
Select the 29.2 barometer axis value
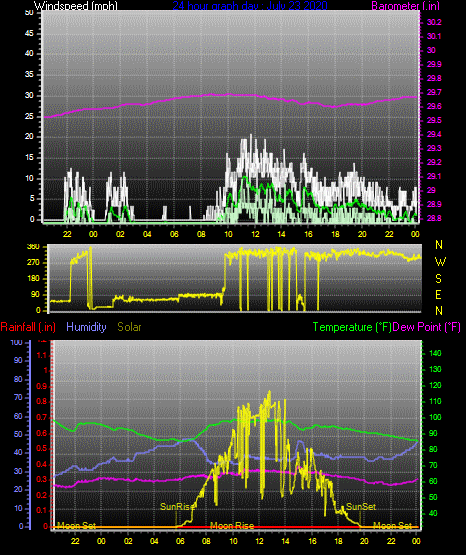coord(434,162)
